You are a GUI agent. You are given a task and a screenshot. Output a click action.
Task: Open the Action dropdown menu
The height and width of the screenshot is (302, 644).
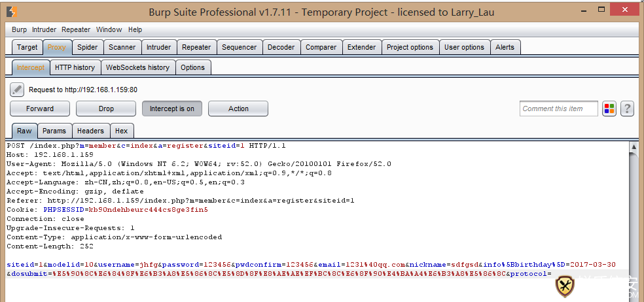(x=238, y=109)
